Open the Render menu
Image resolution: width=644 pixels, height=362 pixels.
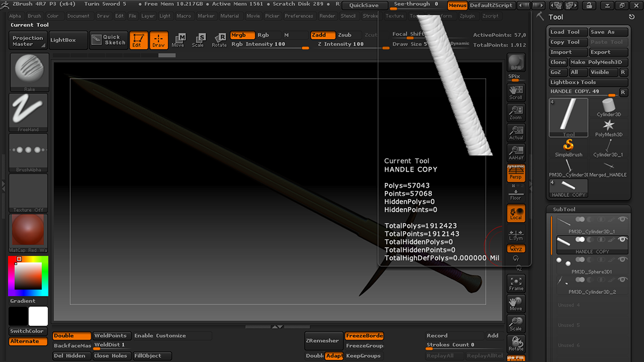coord(327,16)
